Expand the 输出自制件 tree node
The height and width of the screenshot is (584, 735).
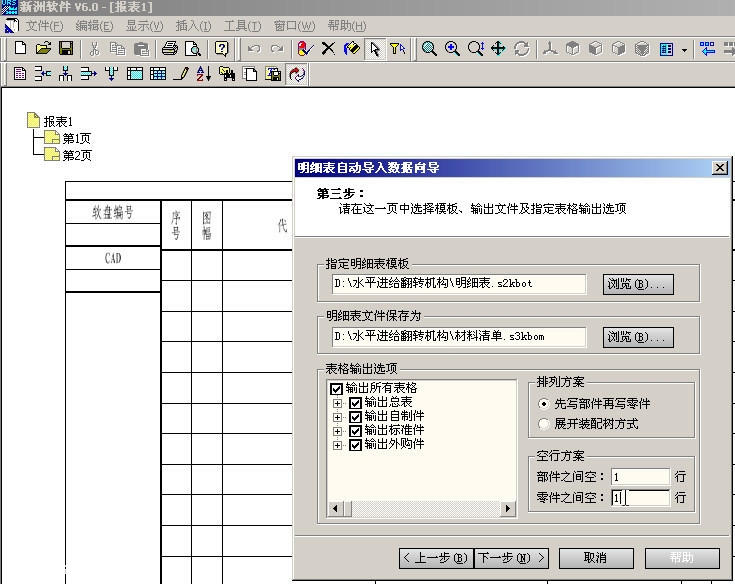click(x=337, y=417)
